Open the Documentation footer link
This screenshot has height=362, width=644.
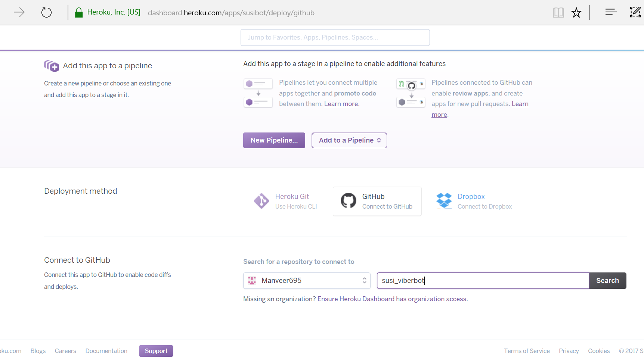[106, 351]
